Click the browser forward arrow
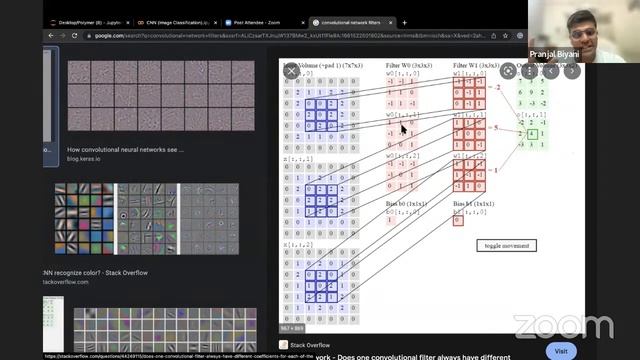640x360 pixels. pyautogui.click(x=62, y=36)
